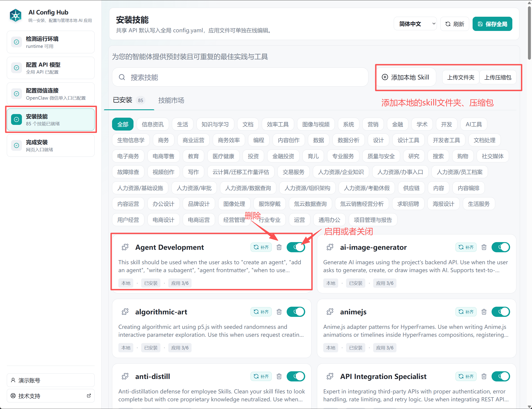This screenshot has height=409, width=532.
Task: Open the 简体中文 language dropdown
Action: (x=415, y=24)
